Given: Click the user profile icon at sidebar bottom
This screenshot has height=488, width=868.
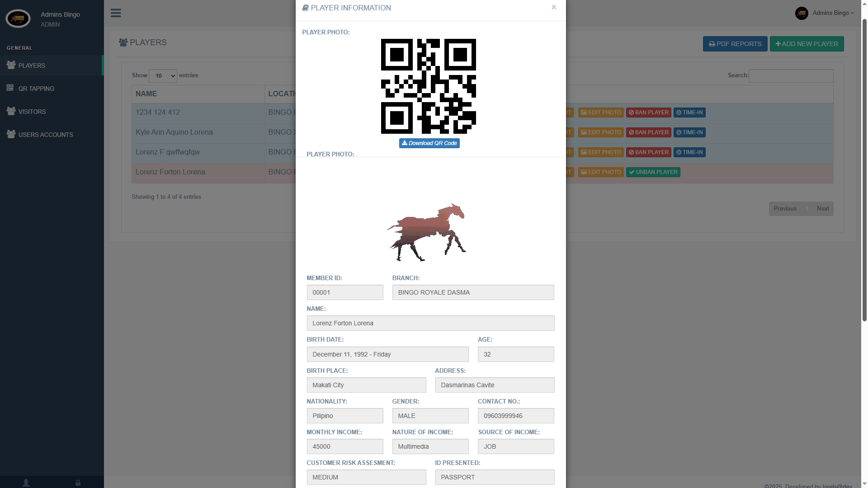Looking at the screenshot, I should pyautogui.click(x=26, y=483).
